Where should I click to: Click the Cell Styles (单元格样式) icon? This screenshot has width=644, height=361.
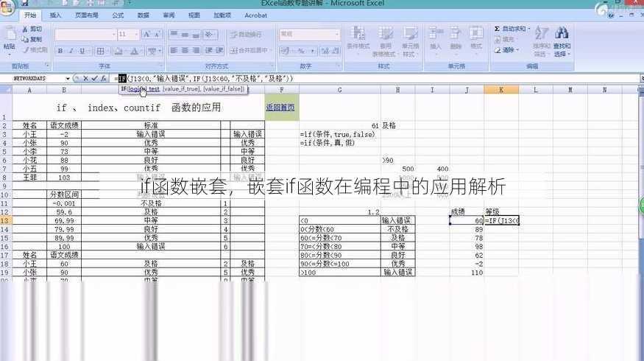[410, 34]
